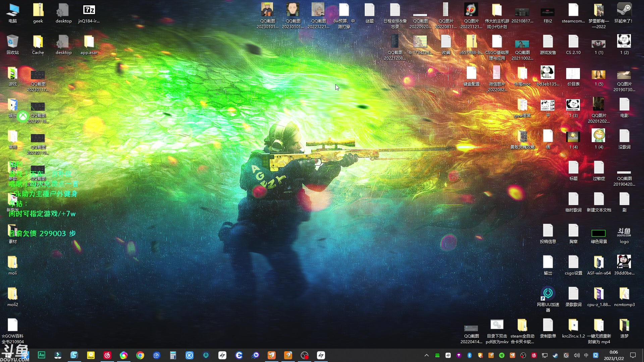Select the 日程安排&备忘录 document icon
Viewport: 644px width, 362px height.
[395, 15]
